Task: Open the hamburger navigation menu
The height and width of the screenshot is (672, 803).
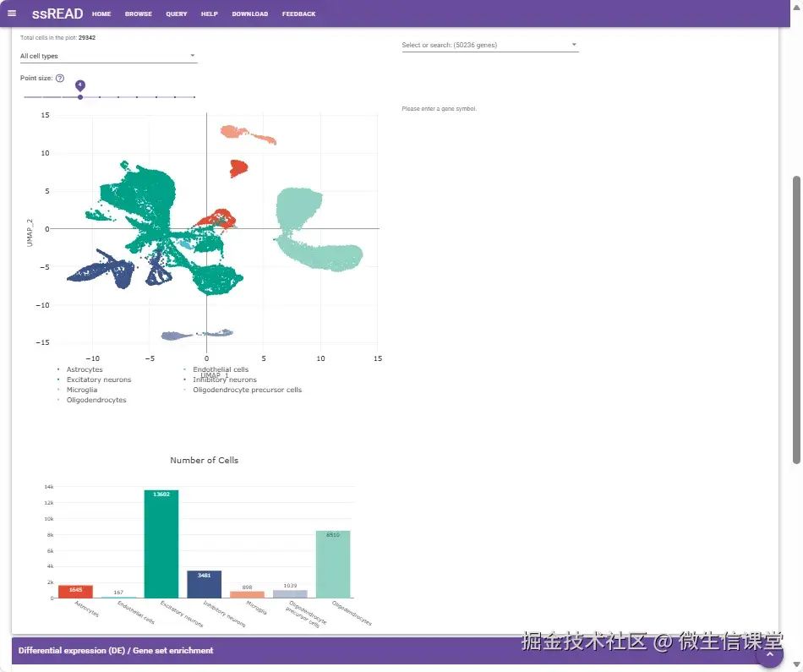Action: (12, 14)
